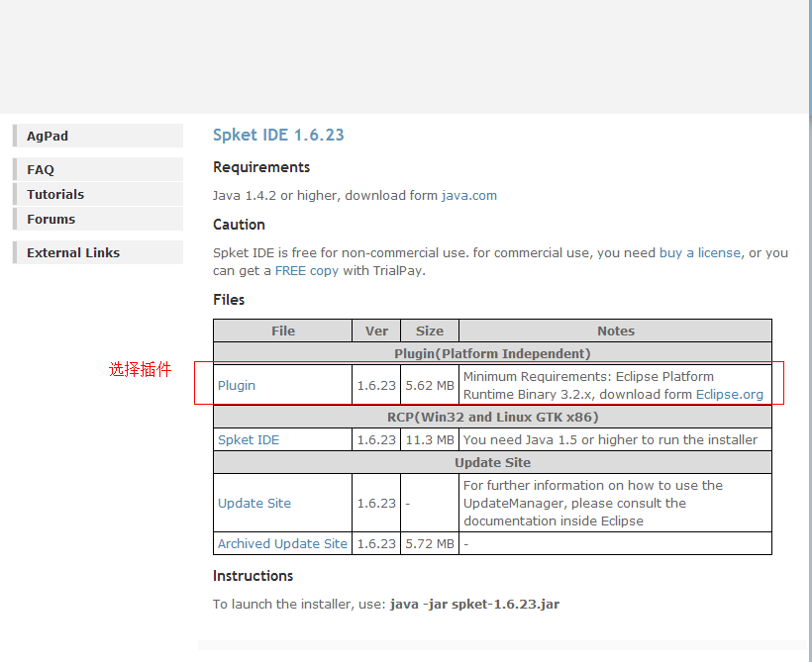Select the "5.72 MB" size cell

430,543
